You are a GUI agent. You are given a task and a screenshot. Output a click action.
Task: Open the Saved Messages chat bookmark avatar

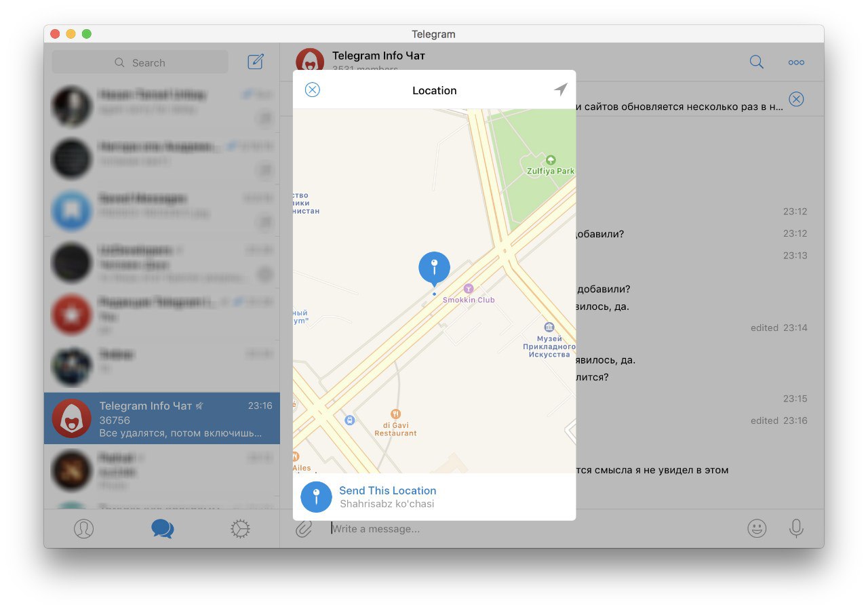click(71, 210)
